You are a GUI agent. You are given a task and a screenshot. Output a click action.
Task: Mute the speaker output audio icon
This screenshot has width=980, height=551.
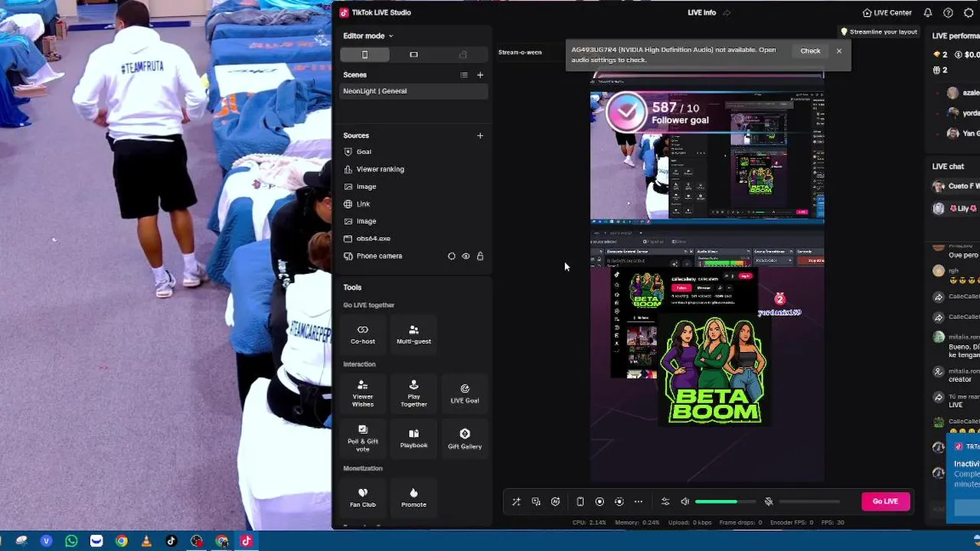click(x=684, y=502)
